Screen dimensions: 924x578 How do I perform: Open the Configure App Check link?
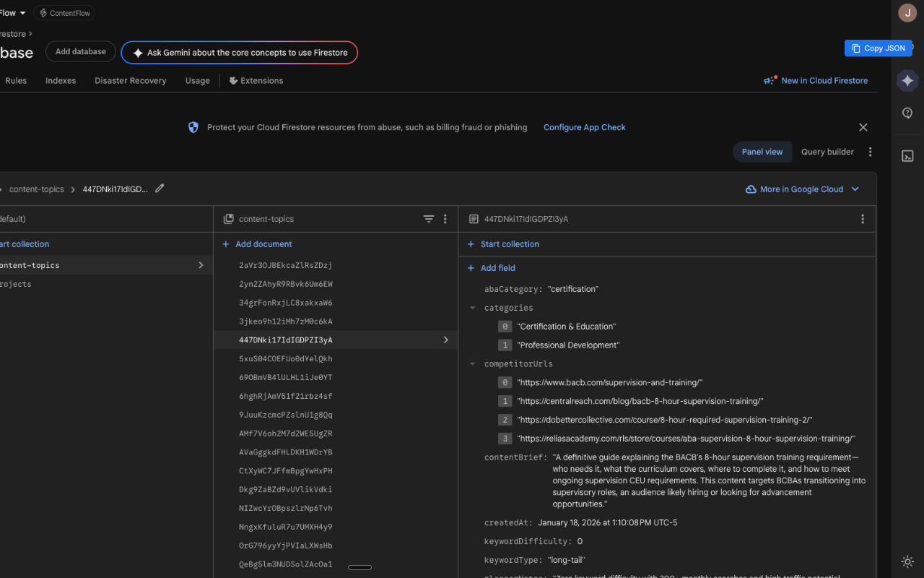[x=585, y=127]
